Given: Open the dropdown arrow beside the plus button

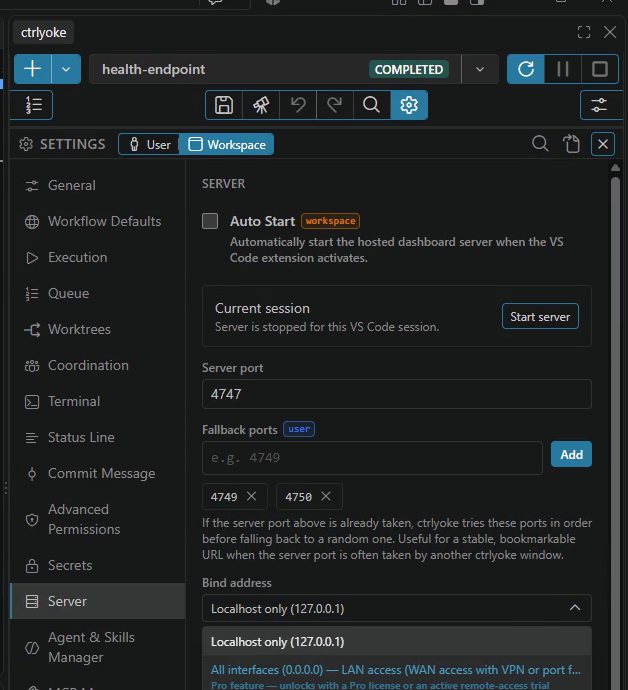Looking at the screenshot, I should pyautogui.click(x=66, y=69).
